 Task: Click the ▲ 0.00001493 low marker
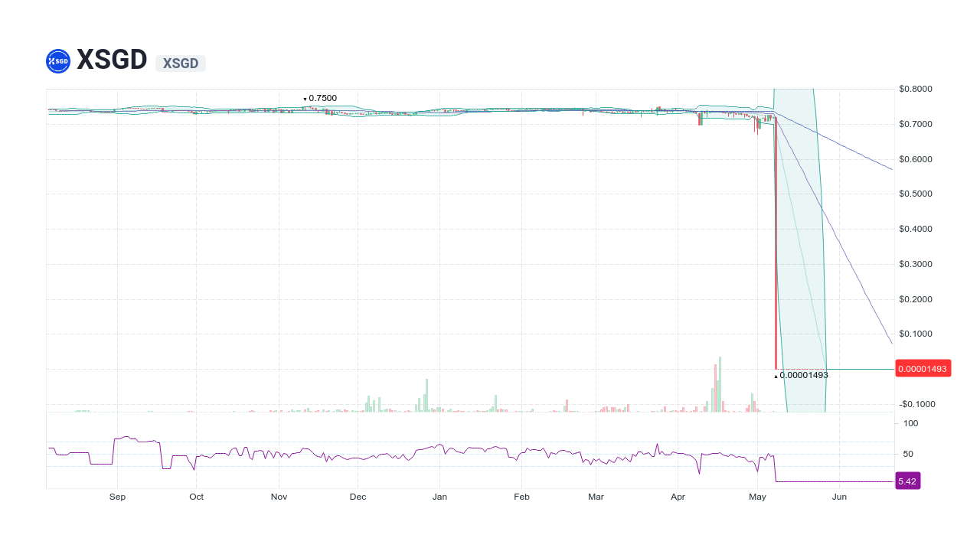click(801, 375)
